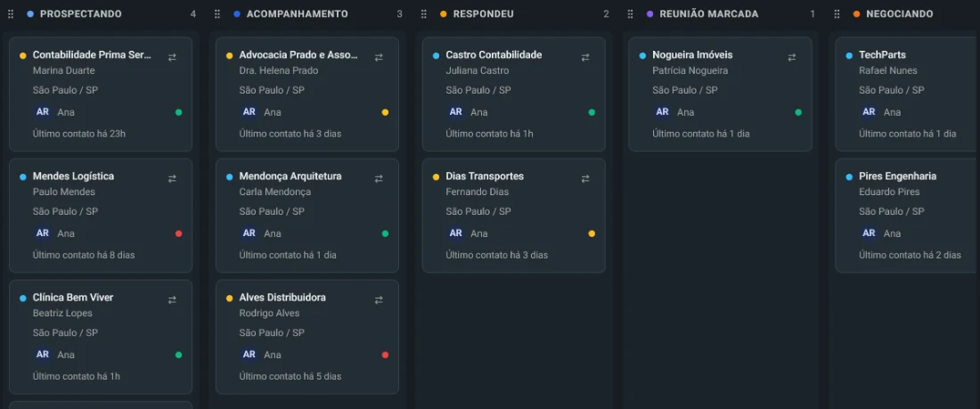This screenshot has height=409, width=980.
Task: Open the Nogueira Imóveis lead
Action: 692,55
